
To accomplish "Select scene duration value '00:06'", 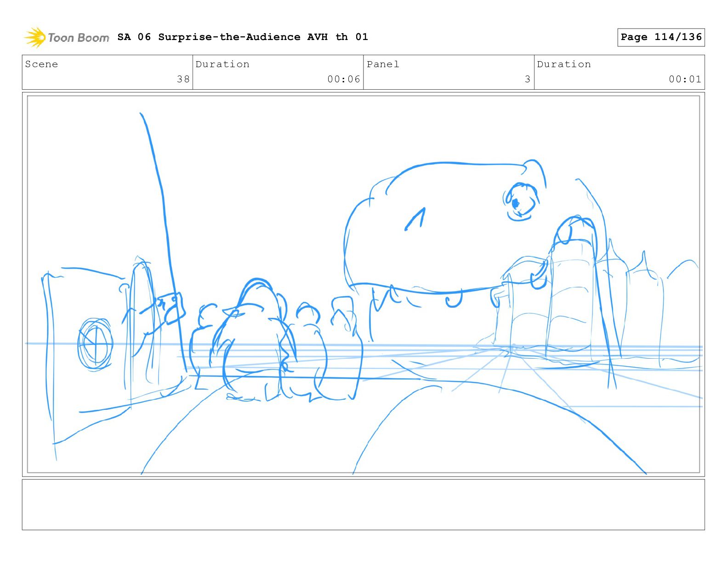I will (344, 79).
